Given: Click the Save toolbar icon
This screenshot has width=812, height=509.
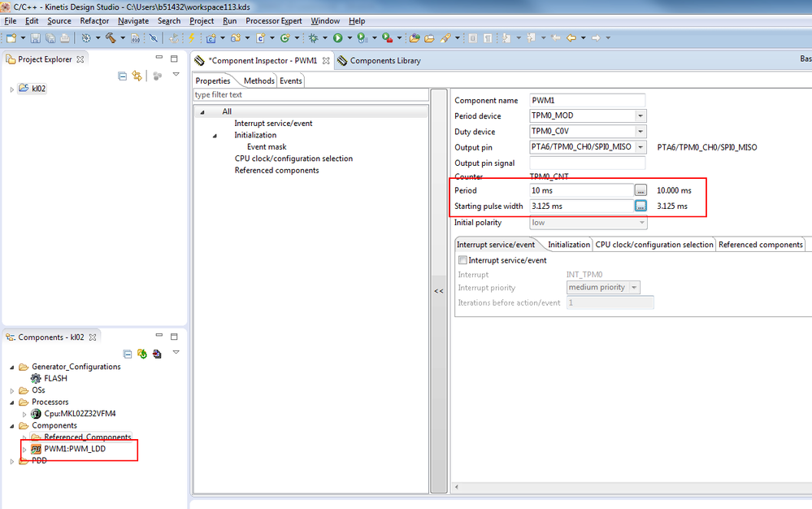Looking at the screenshot, I should tap(35, 37).
